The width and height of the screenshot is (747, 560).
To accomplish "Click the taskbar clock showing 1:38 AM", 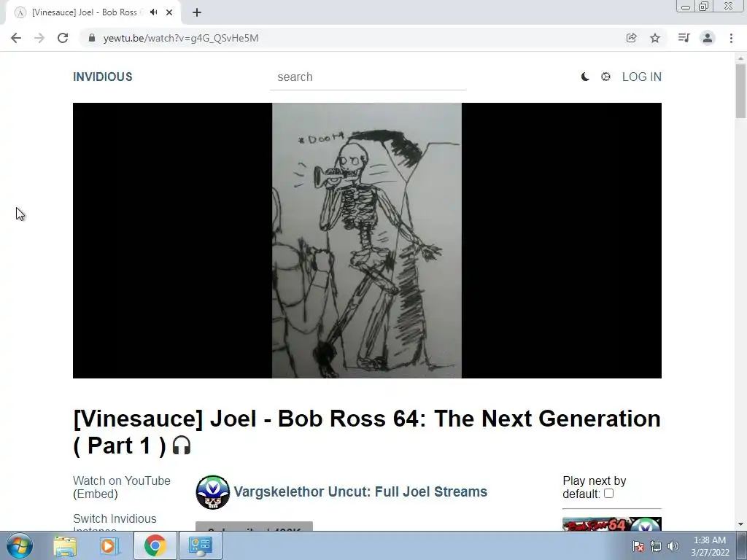I will tap(710, 546).
